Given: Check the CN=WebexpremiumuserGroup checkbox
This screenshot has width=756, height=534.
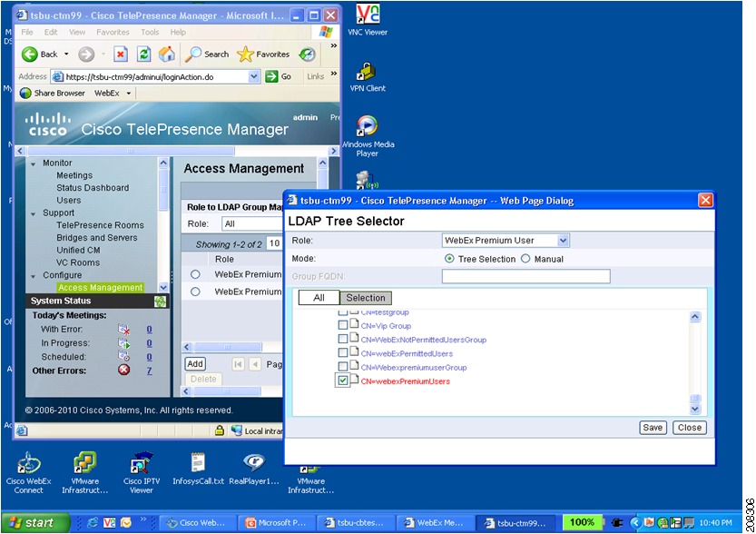Looking at the screenshot, I should tap(343, 367).
